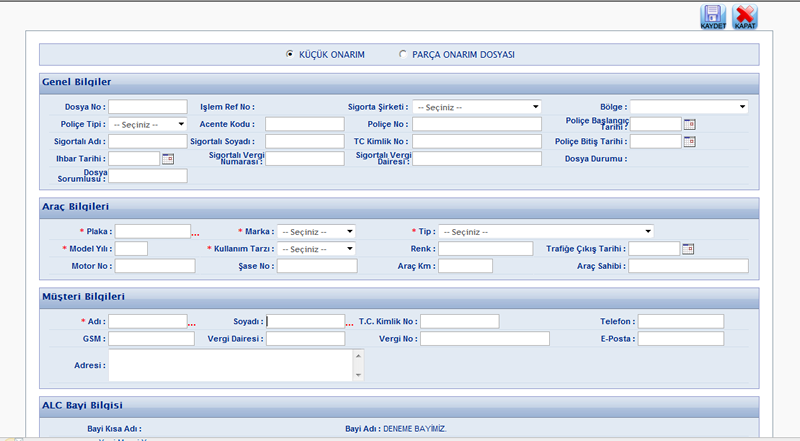This screenshot has height=441, width=800.
Task: Expand the Sigorta Şirketi dropdown
Action: [477, 106]
